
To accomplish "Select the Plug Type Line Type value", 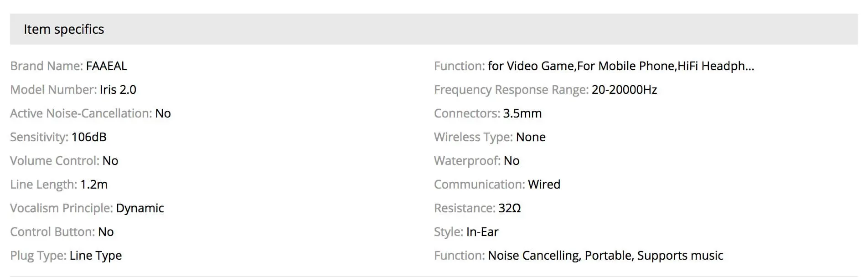I will [x=96, y=256].
